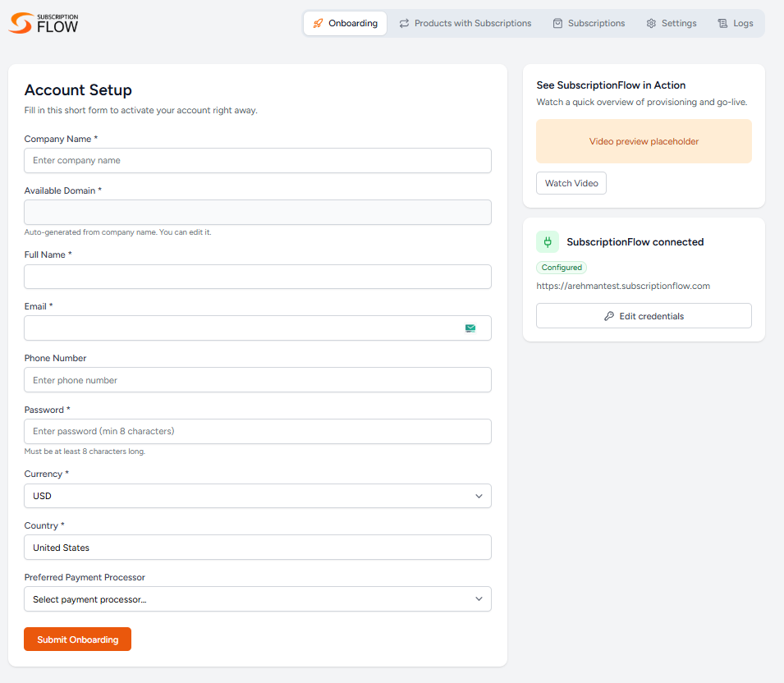This screenshot has height=683, width=784.
Task: Click the Watch Video button
Action: coord(571,183)
